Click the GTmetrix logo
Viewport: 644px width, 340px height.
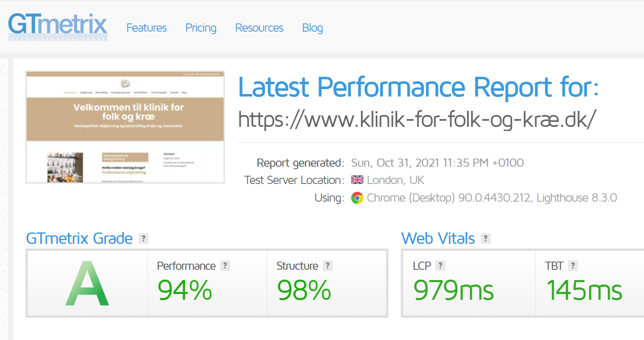(x=57, y=26)
